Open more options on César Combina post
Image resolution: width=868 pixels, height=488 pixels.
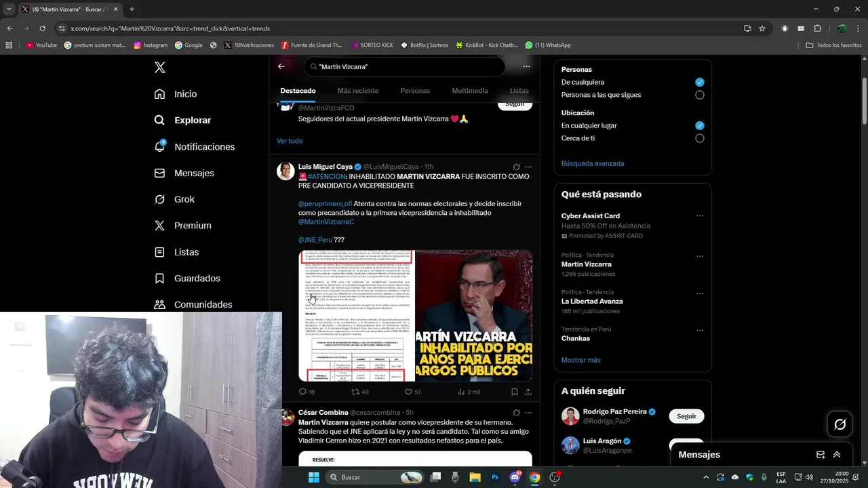(528, 412)
